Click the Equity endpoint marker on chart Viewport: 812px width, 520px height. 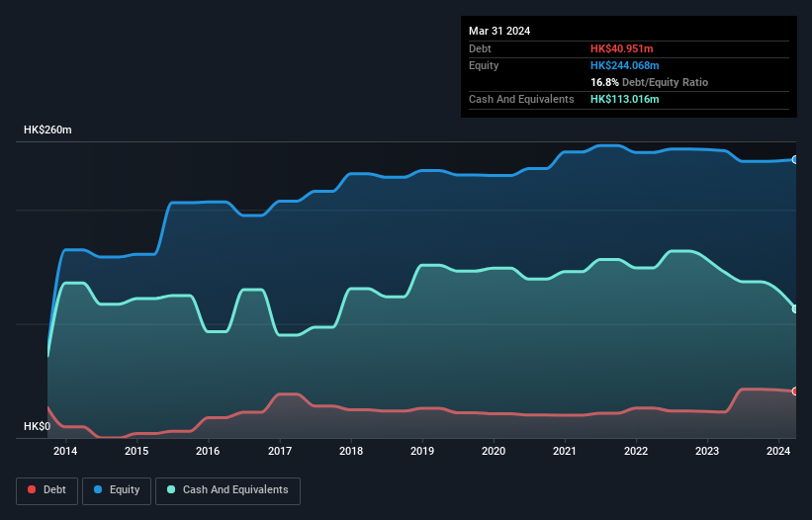(795, 160)
